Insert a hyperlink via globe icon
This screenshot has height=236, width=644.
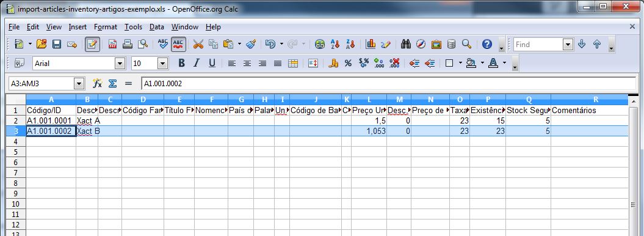[x=320, y=44]
